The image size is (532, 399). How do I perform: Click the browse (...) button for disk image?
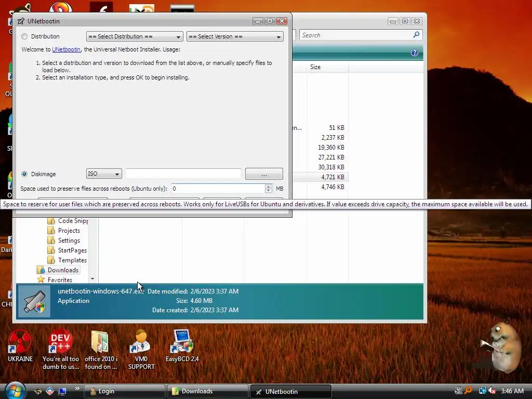[264, 174]
